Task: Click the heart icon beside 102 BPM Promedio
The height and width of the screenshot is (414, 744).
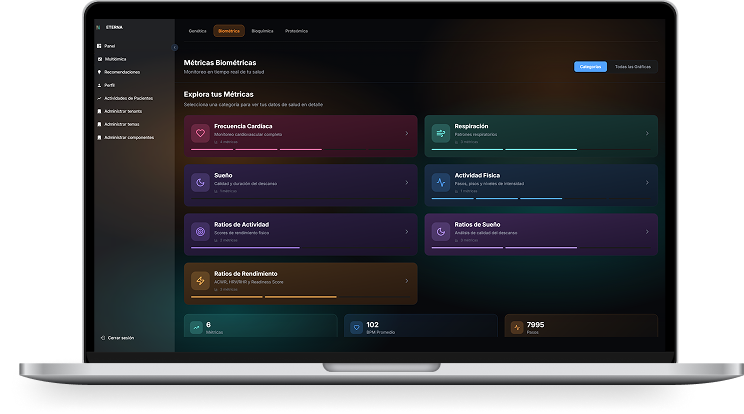Action: point(357,327)
